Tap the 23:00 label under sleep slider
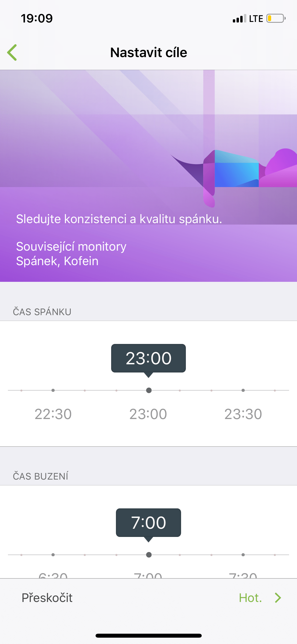The width and height of the screenshot is (297, 644). [148, 414]
